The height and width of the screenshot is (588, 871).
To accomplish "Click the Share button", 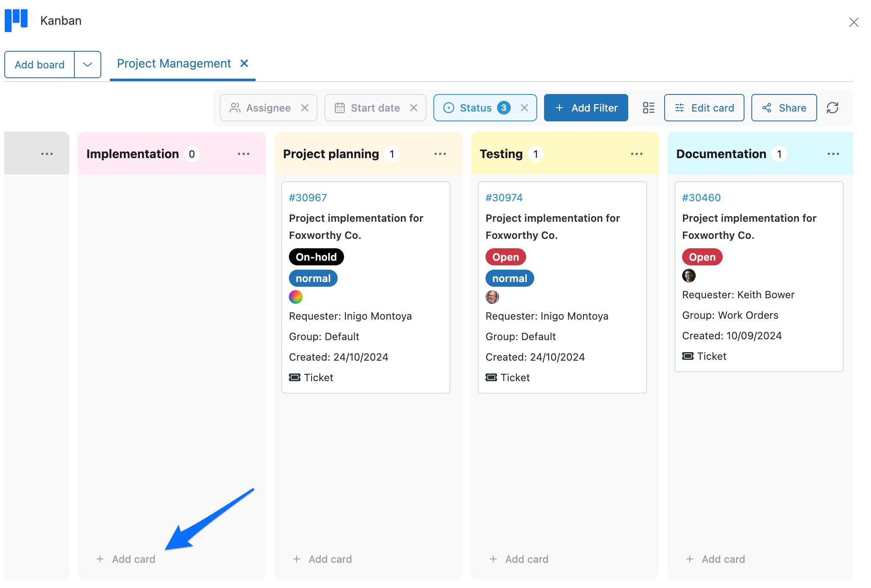I will 784,108.
